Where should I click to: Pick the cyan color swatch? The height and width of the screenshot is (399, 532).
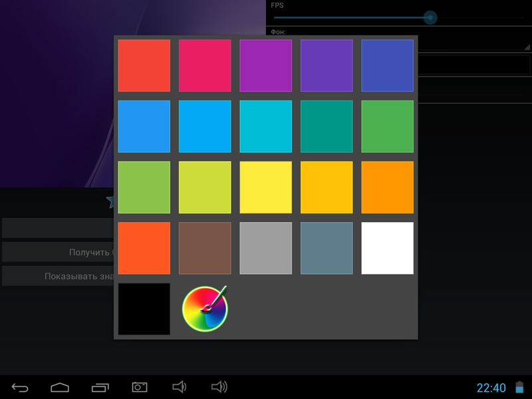pos(265,126)
